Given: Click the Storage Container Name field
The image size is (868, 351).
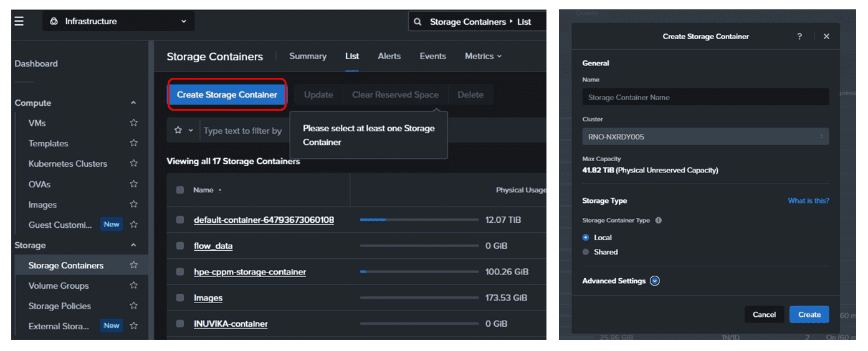Looking at the screenshot, I should pos(705,97).
